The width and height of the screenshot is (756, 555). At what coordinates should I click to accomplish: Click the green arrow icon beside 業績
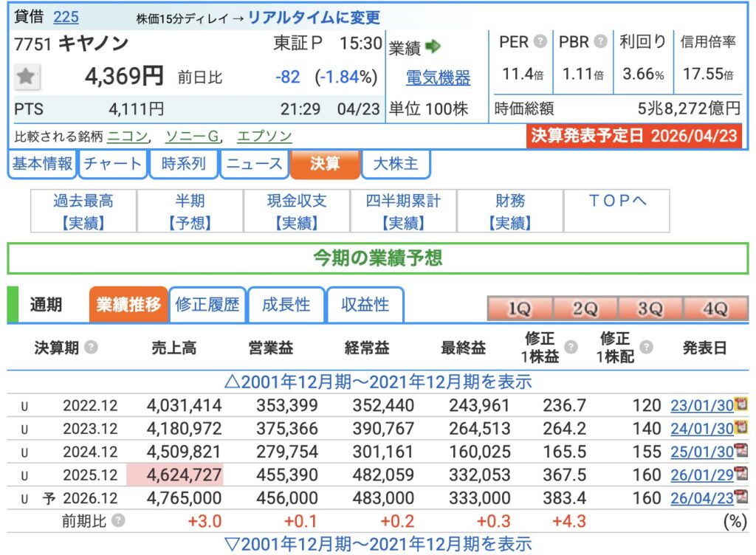(x=433, y=47)
